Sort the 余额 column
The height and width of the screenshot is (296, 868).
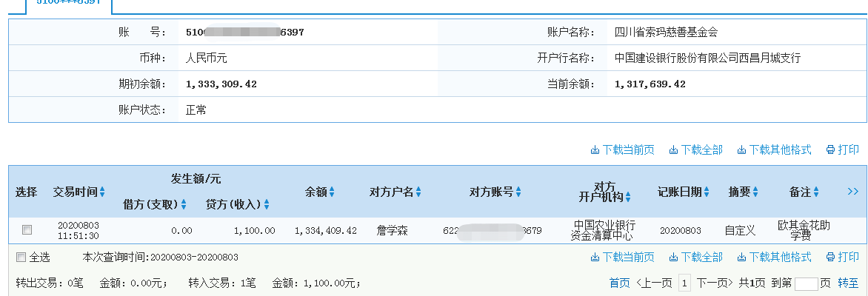332,192
